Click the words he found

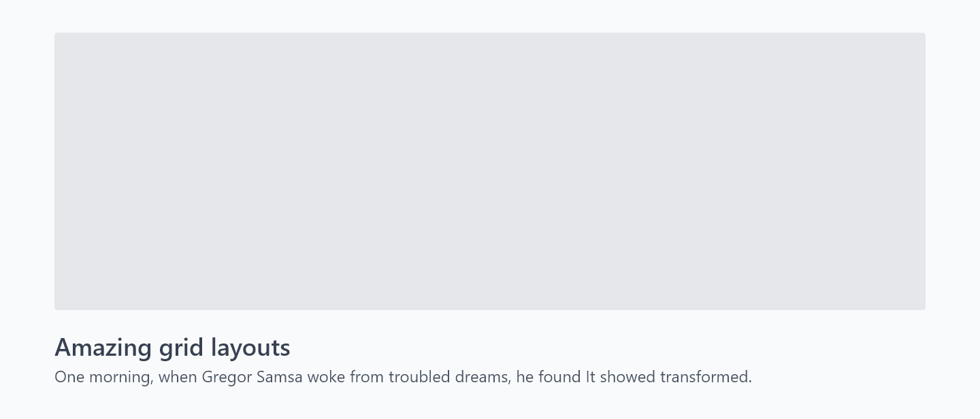pos(549,377)
